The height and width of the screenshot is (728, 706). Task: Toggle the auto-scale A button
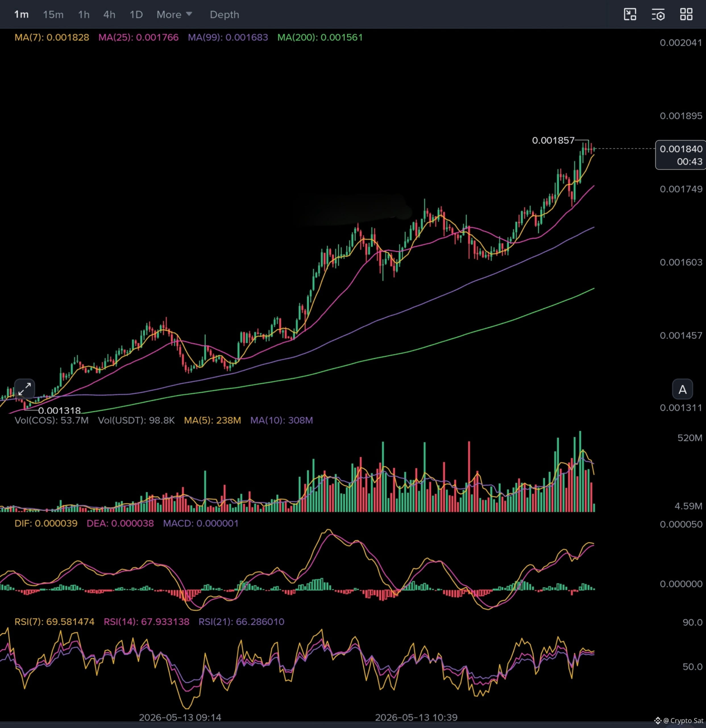pos(682,389)
